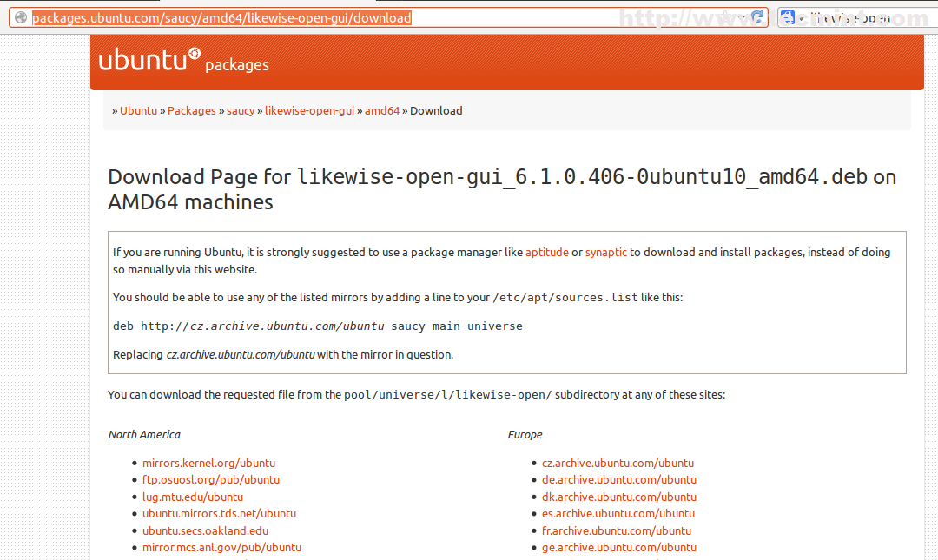938x560 pixels.
Task: Open mirror.mcs.anl.gov/pub/ubuntu mirror
Action: coord(222,548)
